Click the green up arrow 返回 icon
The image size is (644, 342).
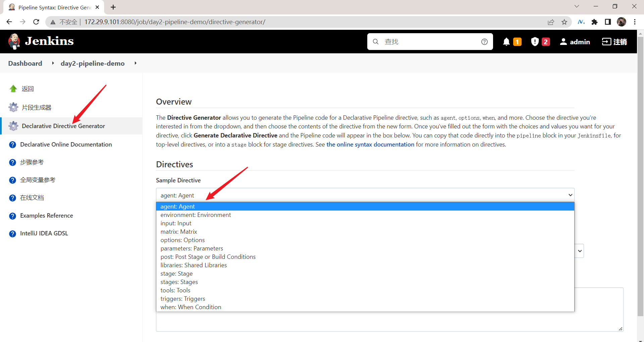tap(13, 89)
